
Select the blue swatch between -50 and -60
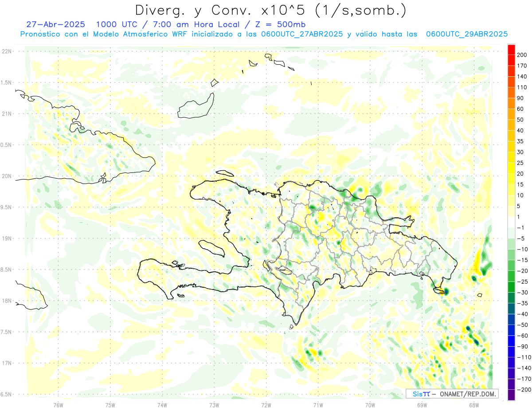(x=511, y=330)
